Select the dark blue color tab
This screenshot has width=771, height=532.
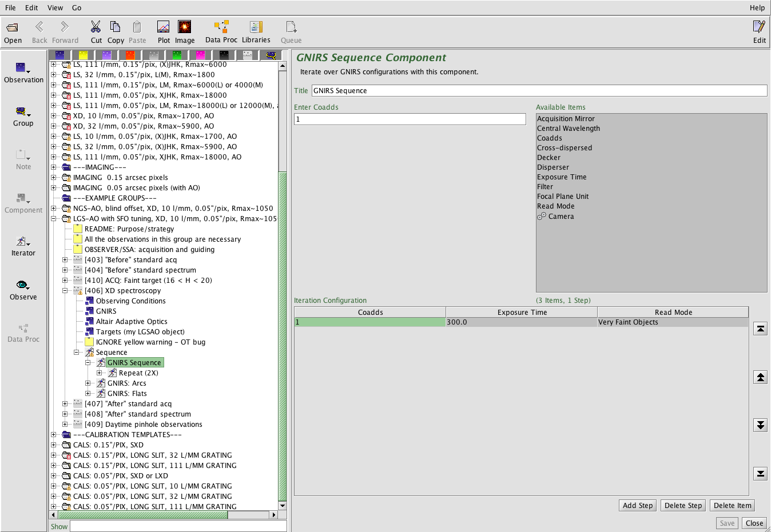point(60,55)
